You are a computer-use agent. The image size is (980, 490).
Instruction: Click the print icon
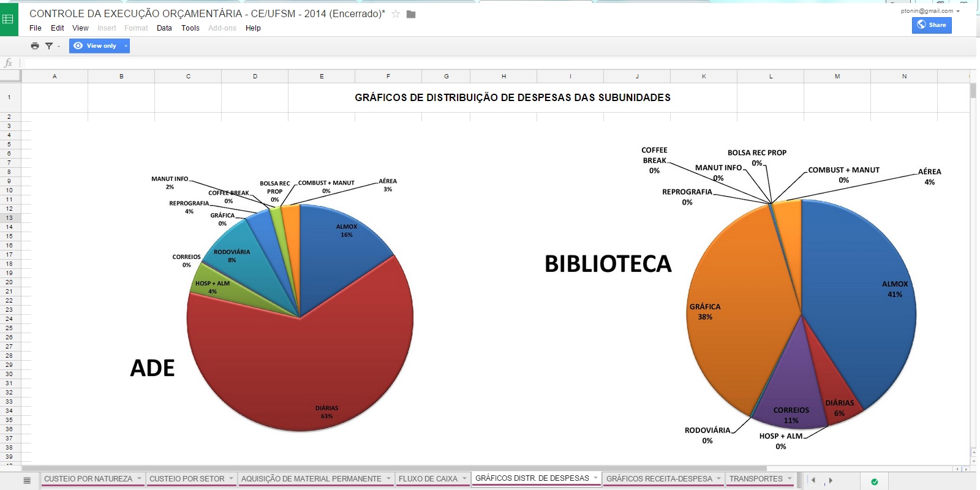click(35, 46)
